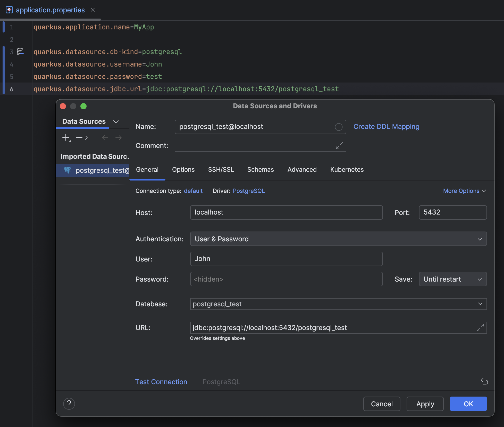Image resolution: width=504 pixels, height=427 pixels.
Task: Remove selected data source using minus icon
Action: pyautogui.click(x=78, y=137)
